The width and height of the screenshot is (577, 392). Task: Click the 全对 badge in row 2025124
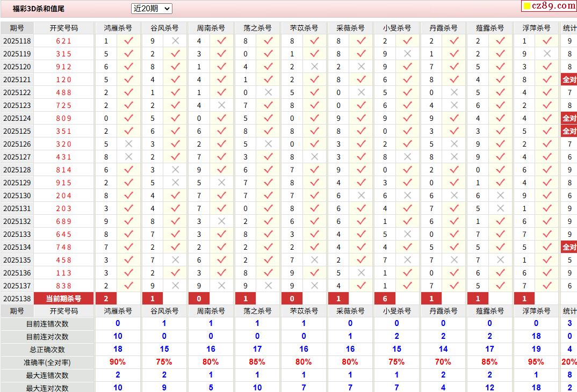569,118
